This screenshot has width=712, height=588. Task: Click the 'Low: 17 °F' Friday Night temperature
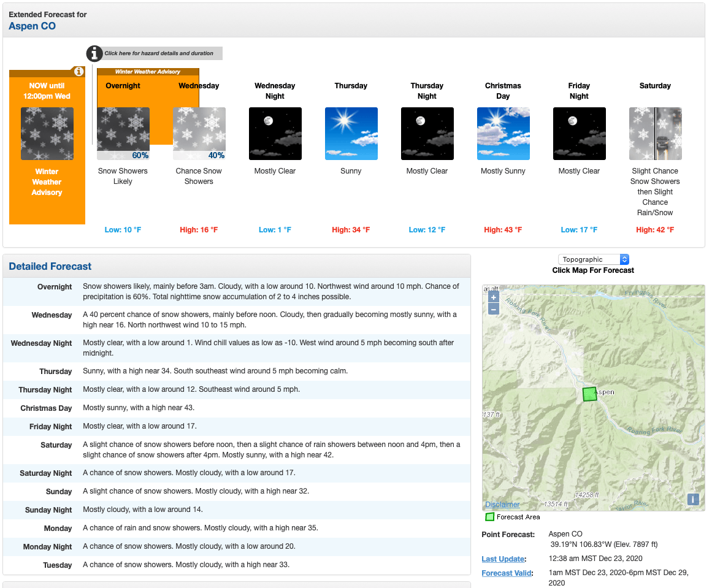[x=580, y=230]
